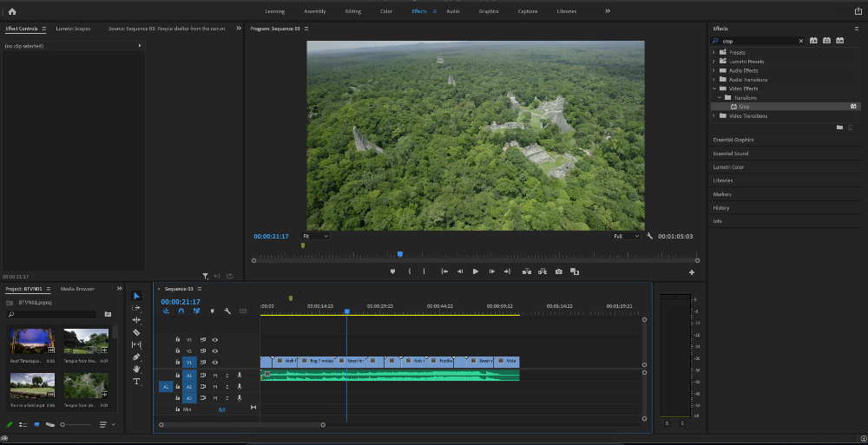Open the Button Editor plus icon
Screen dimensions: 868x445
click(x=692, y=272)
